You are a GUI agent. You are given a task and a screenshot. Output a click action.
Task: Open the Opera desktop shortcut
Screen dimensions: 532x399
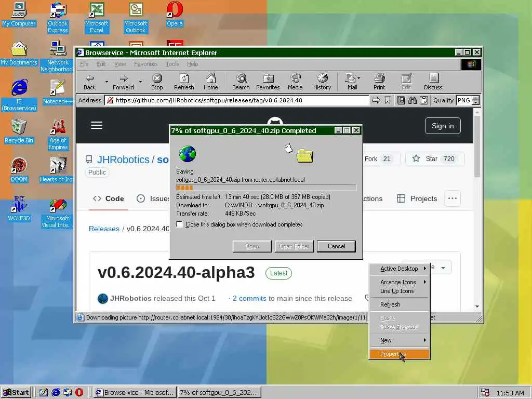pos(175,14)
